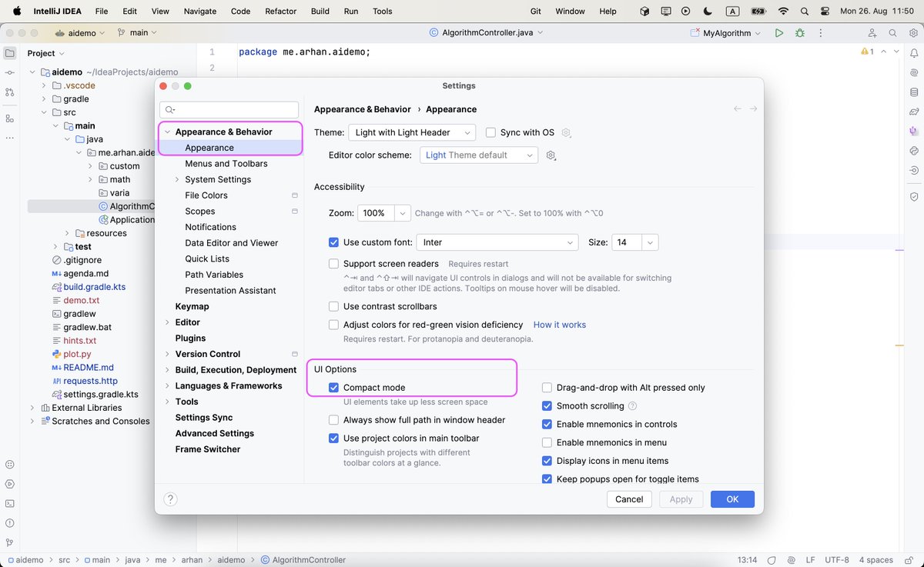The image size is (924, 567).
Task: Enable mnemonics in menu checkbox
Action: (x=547, y=442)
